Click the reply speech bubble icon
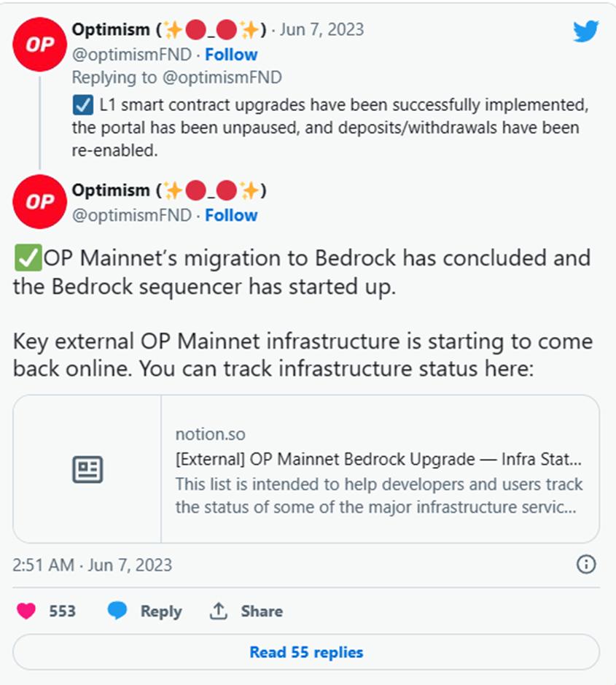Viewport: 616px width, 685px height. [x=117, y=611]
